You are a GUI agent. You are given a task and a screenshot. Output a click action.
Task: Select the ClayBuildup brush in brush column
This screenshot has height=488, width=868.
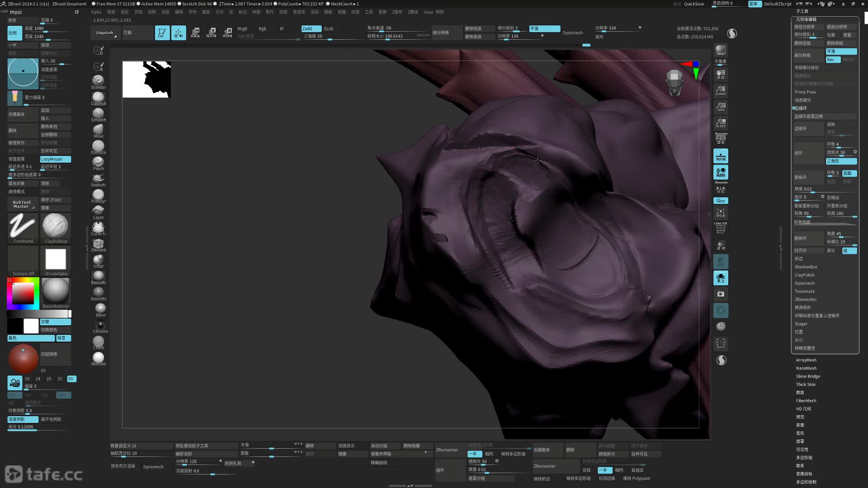click(98, 97)
